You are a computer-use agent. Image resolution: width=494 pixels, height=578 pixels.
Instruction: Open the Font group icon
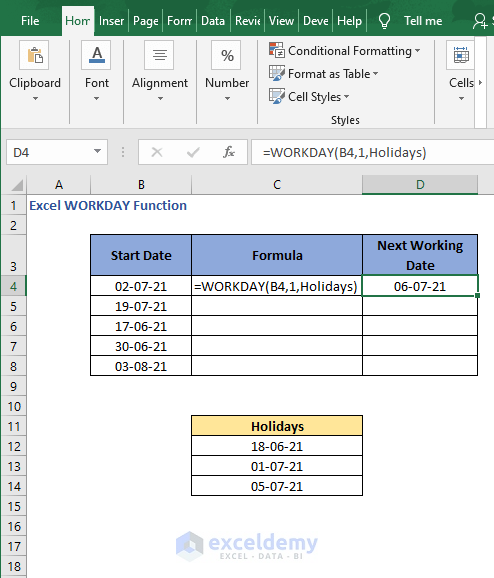click(96, 55)
